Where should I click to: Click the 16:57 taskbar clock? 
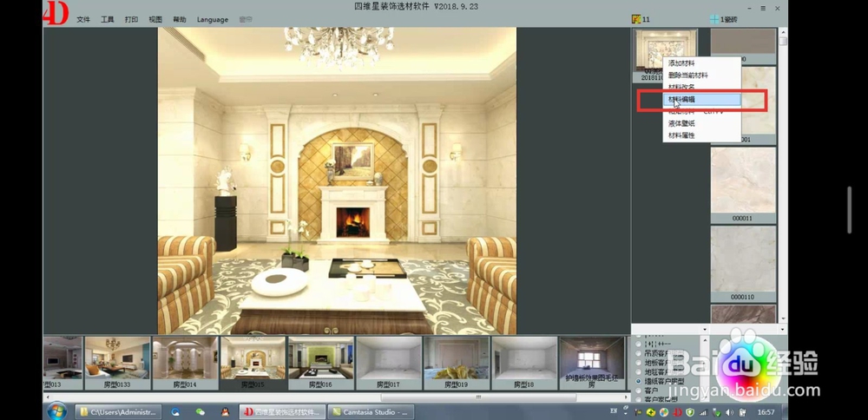766,412
